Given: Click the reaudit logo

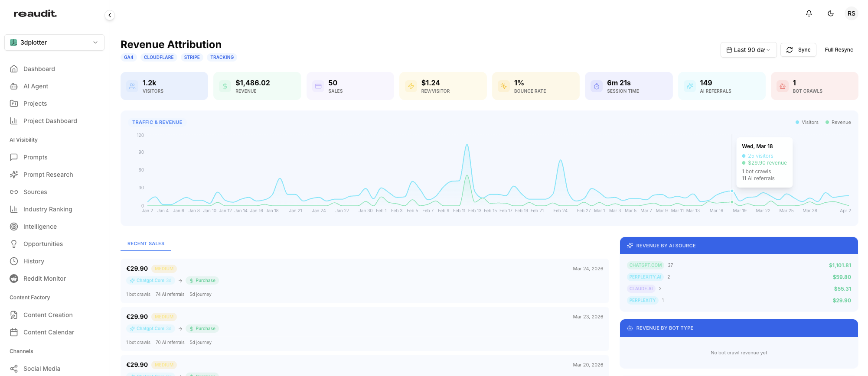Looking at the screenshot, I should (x=35, y=13).
